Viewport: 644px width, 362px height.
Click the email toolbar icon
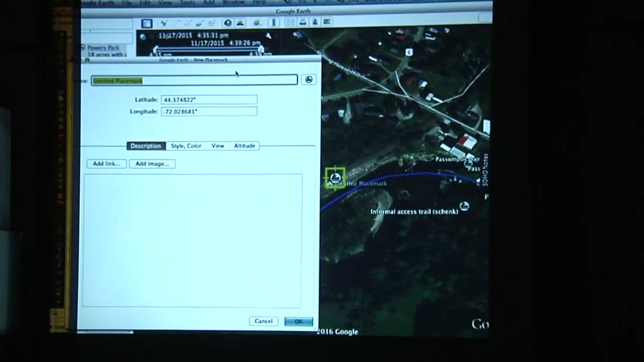pos(290,22)
